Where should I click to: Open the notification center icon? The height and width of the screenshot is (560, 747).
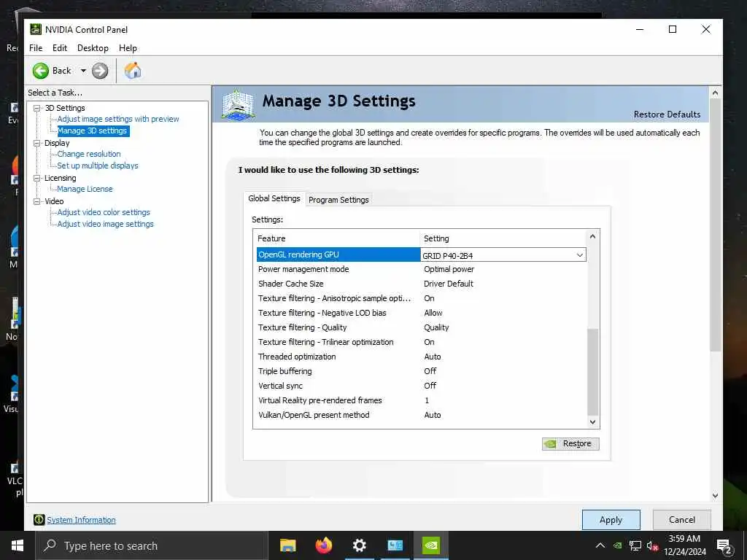coord(724,546)
